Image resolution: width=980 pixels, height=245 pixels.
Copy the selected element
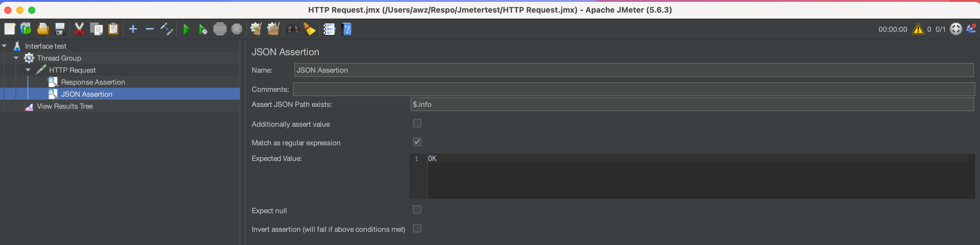pyautogui.click(x=96, y=29)
